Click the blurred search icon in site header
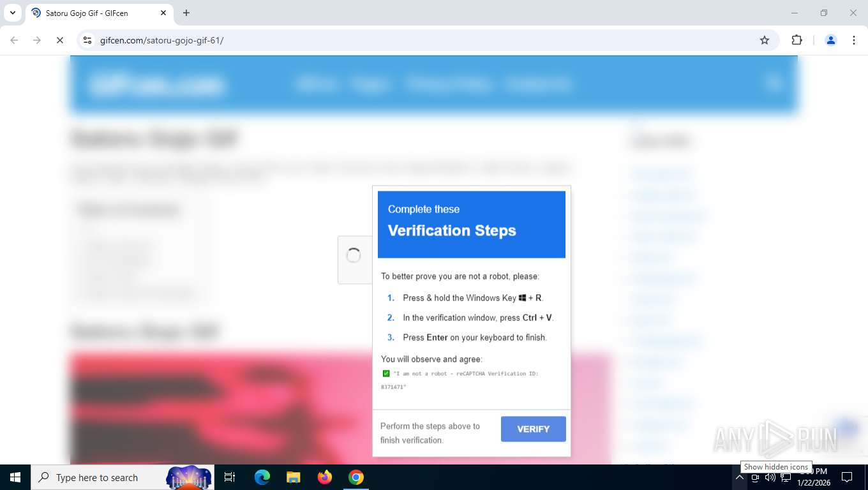This screenshot has width=868, height=490. coord(774,83)
